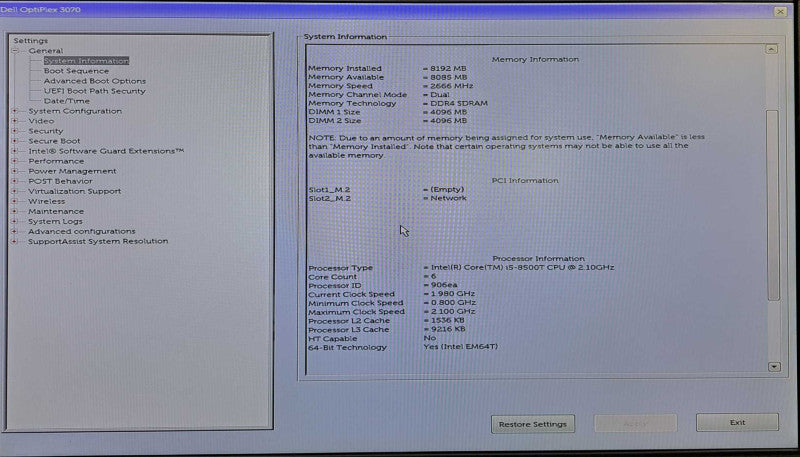Open the Date/Time settings

(x=66, y=101)
